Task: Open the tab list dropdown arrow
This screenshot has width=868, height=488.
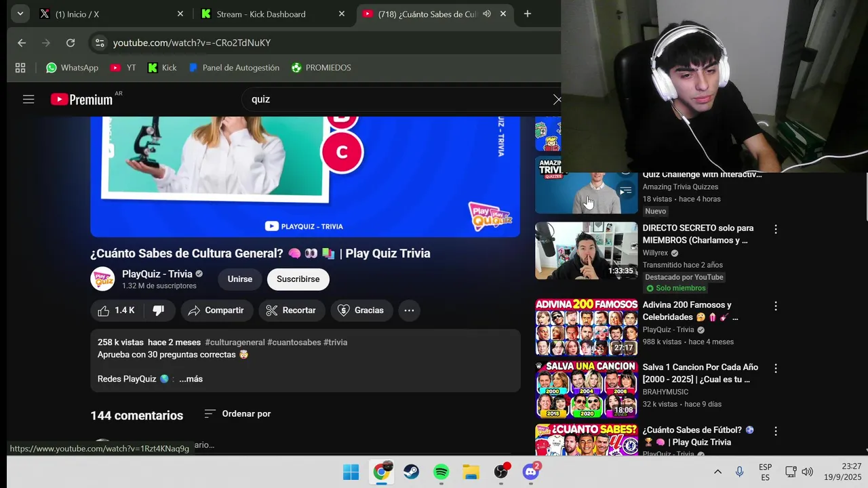Action: coord(20,14)
